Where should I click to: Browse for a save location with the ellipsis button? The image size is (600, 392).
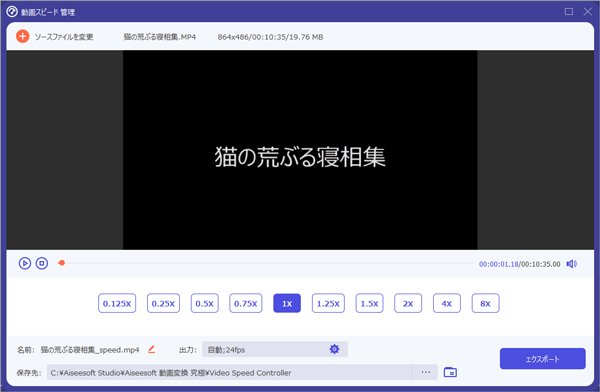tap(426, 372)
